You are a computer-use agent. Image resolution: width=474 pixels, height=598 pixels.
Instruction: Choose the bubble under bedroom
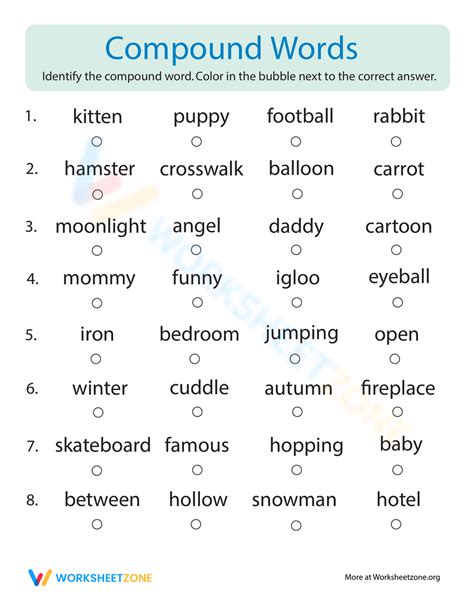(x=194, y=359)
